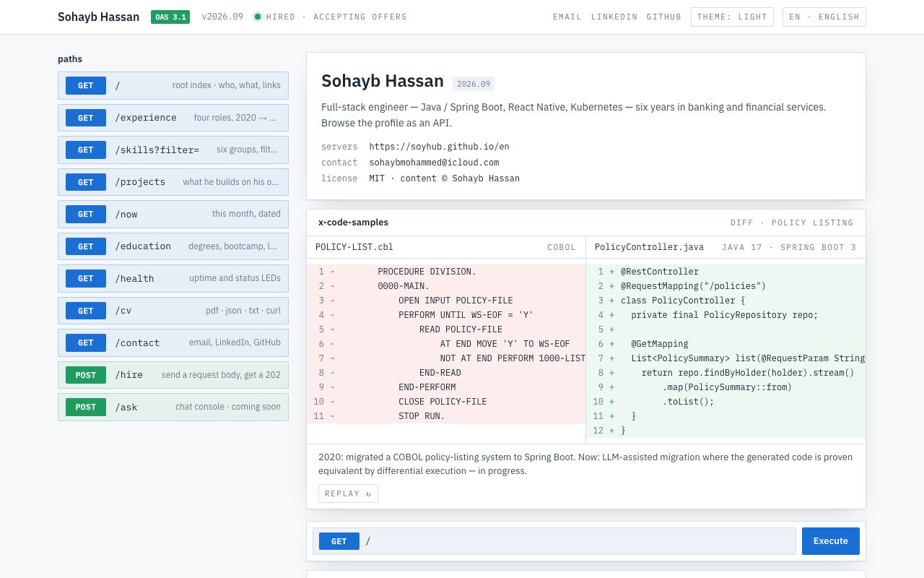Click the Sohayb Hassan header title

pos(99,17)
